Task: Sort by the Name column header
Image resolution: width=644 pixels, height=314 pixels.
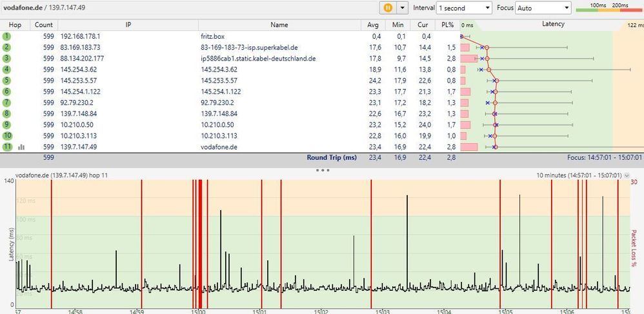Action: point(279,25)
